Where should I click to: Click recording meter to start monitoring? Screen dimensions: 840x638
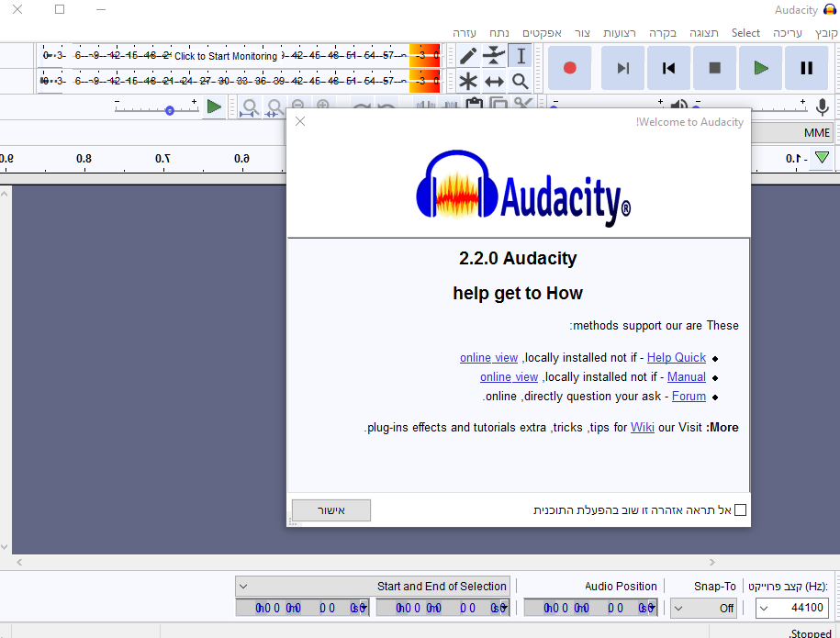pos(240,56)
